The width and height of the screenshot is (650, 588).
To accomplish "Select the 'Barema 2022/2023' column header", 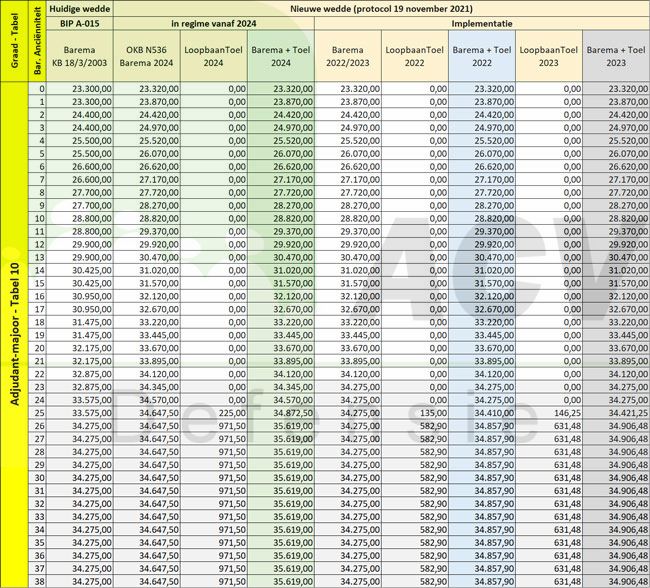I will tap(348, 56).
